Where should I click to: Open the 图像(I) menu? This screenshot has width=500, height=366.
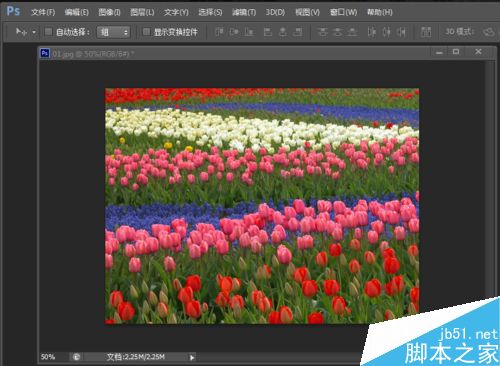109,12
